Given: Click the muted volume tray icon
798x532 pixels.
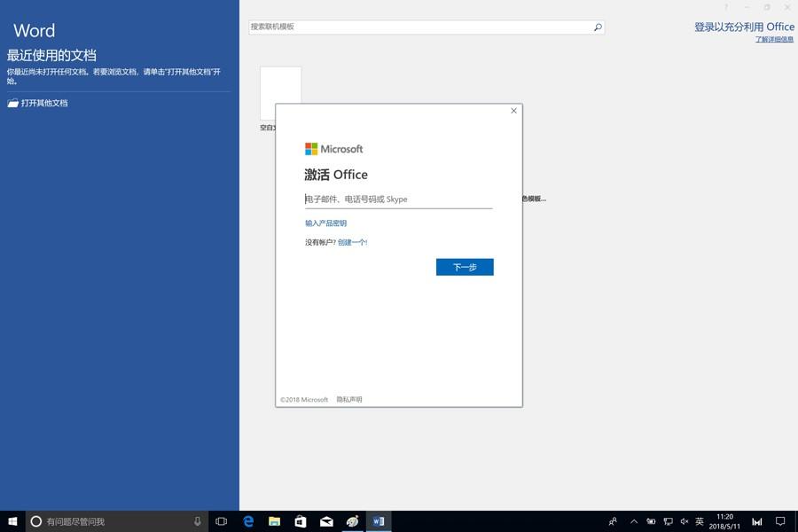Looking at the screenshot, I should point(685,521).
